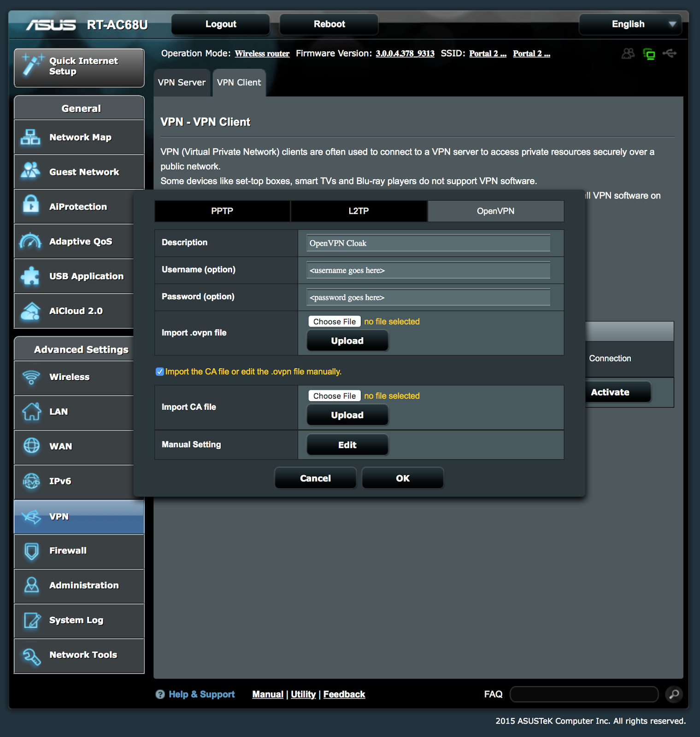This screenshot has width=700, height=737.
Task: Open the Network Tools menu item
Action: pyautogui.click(x=79, y=655)
